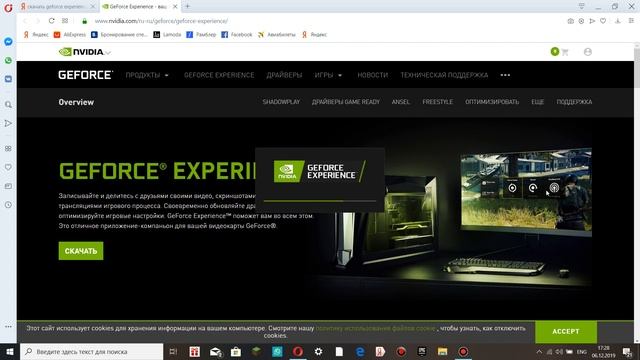Open the Lamoda bookmark
Image resolution: width=640 pixels, height=360 pixels.
pyautogui.click(x=167, y=35)
